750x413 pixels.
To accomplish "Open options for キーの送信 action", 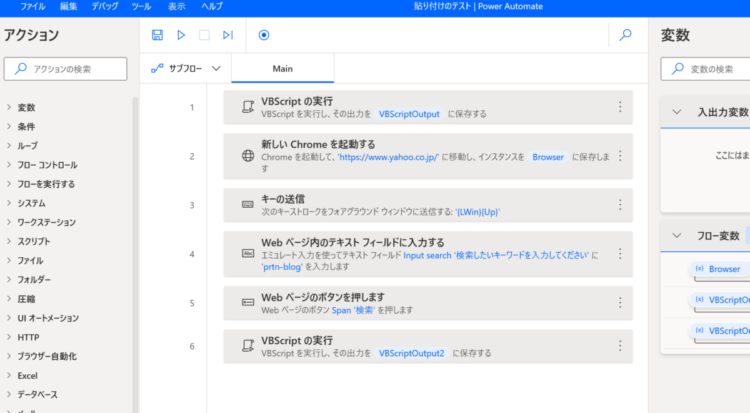I will 620,205.
